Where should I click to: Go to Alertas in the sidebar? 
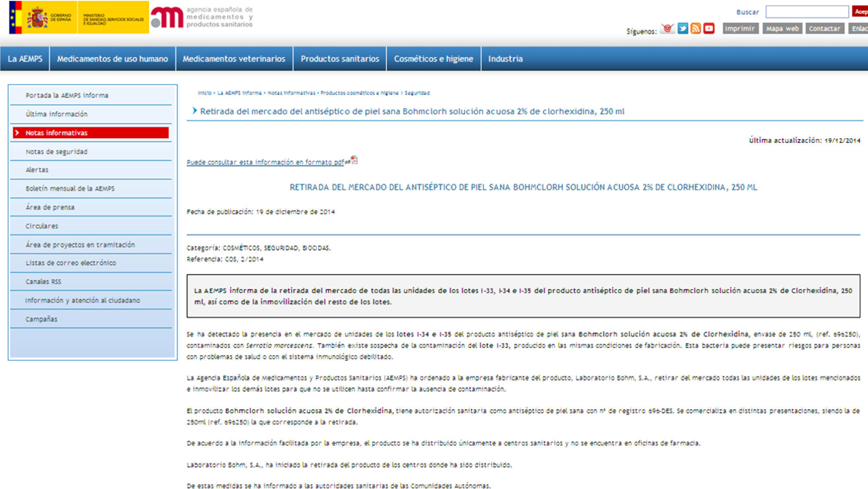37,170
